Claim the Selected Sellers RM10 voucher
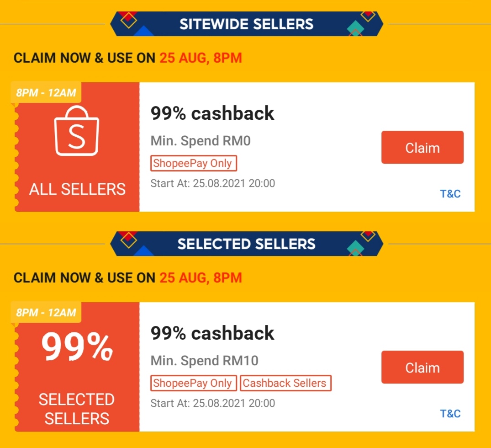Screen dimensions: 491x448 pyautogui.click(x=422, y=367)
